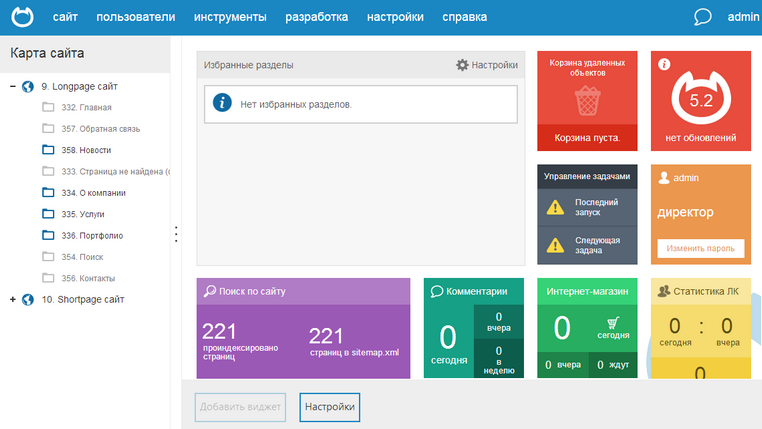Open page 333. Страница не найдена
762x429 pixels.
[x=116, y=172]
